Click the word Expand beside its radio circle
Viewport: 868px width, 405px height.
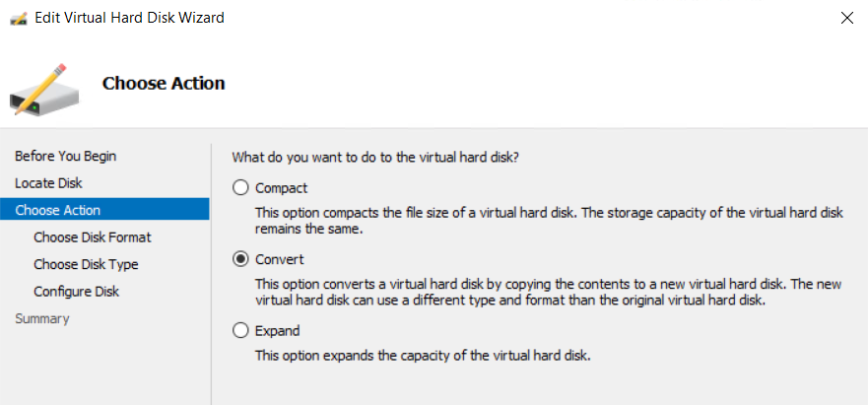coord(277,331)
